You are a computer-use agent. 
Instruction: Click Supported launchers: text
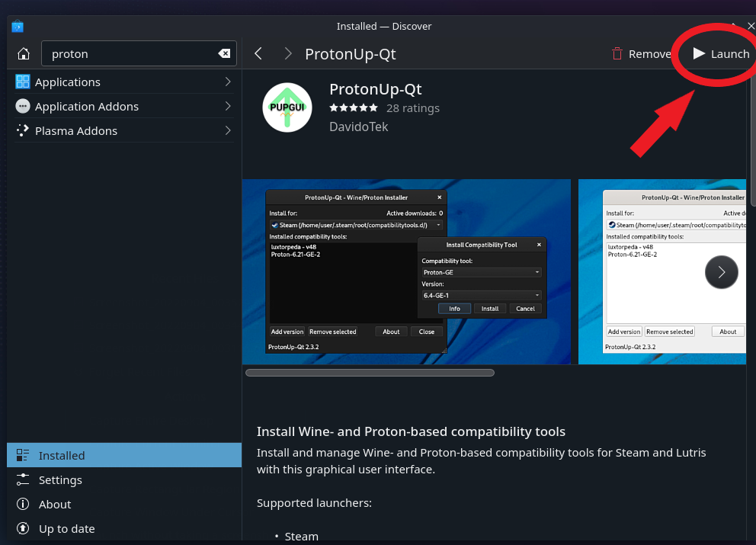[314, 503]
